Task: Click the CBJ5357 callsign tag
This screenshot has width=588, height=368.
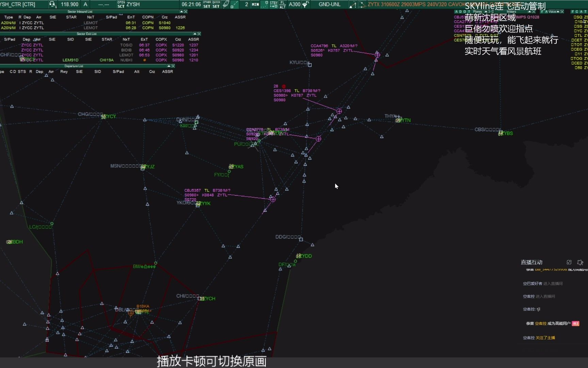Action: (x=193, y=190)
